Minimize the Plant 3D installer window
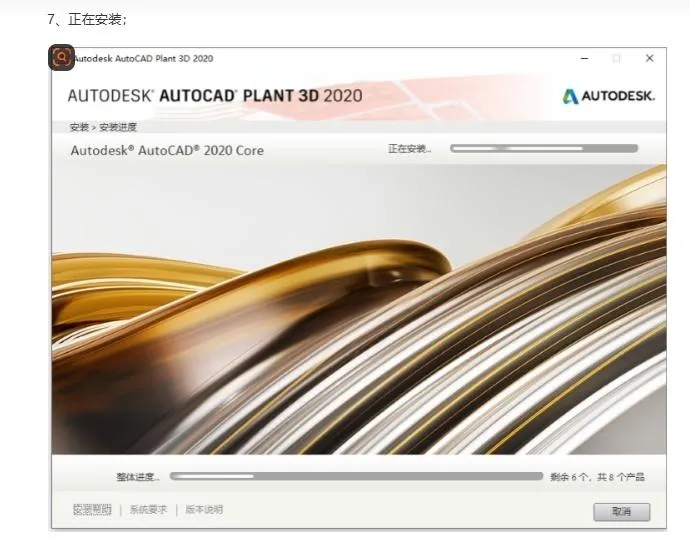 tap(584, 58)
